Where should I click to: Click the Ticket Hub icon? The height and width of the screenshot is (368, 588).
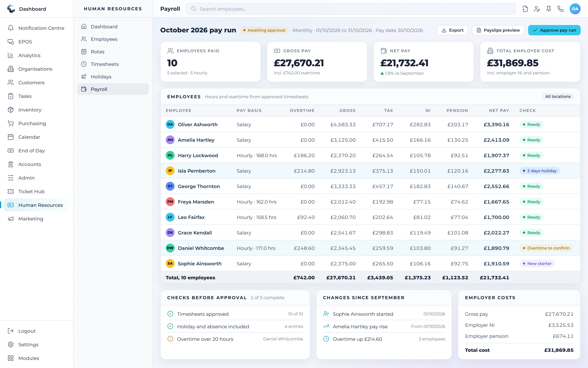click(x=11, y=192)
